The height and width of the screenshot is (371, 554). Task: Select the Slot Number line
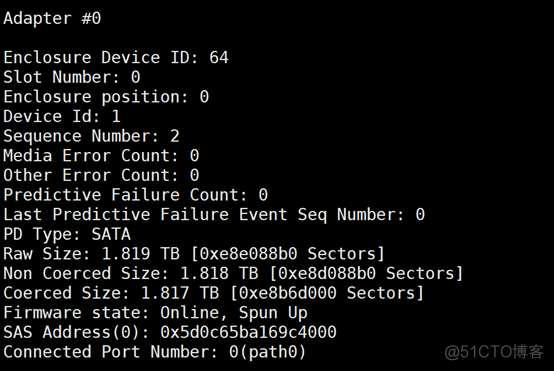(72, 77)
